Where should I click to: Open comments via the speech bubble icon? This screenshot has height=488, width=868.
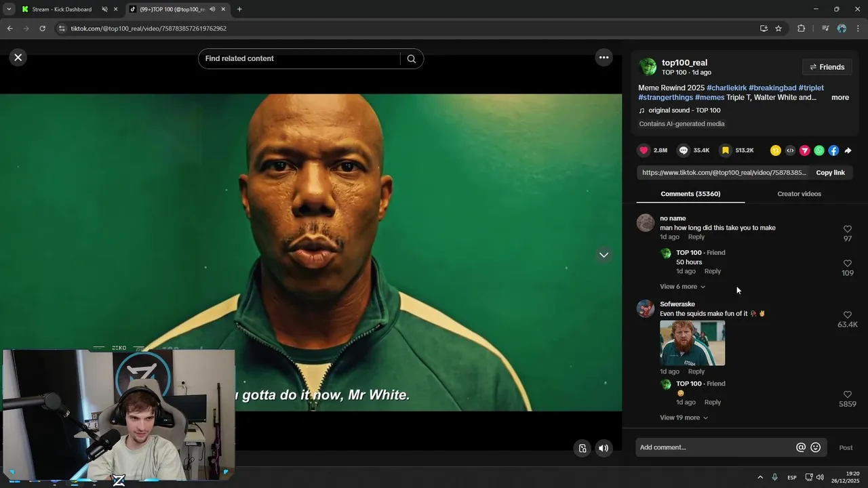tap(684, 150)
